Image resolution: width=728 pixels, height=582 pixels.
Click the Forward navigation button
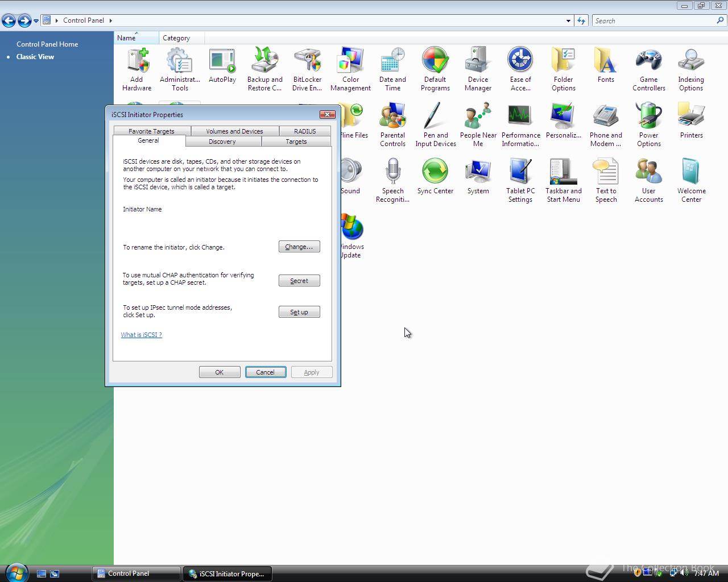(24, 21)
